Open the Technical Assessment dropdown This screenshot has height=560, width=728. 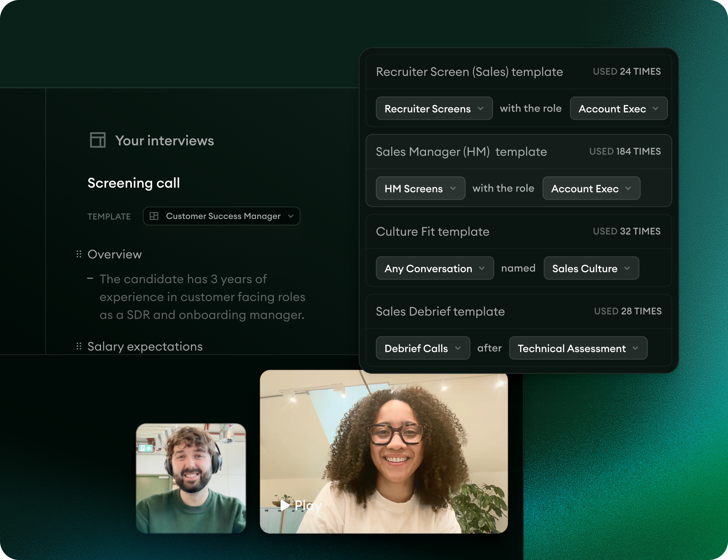[x=578, y=348]
